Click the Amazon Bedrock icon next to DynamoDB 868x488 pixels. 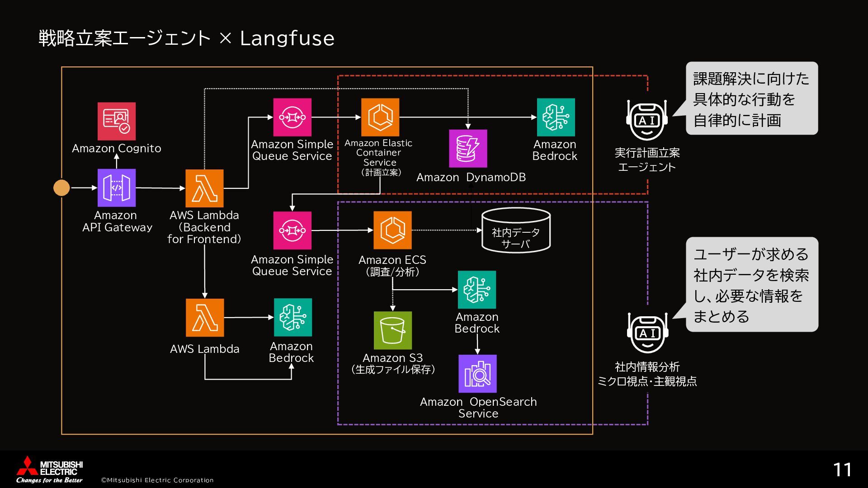coord(556,117)
